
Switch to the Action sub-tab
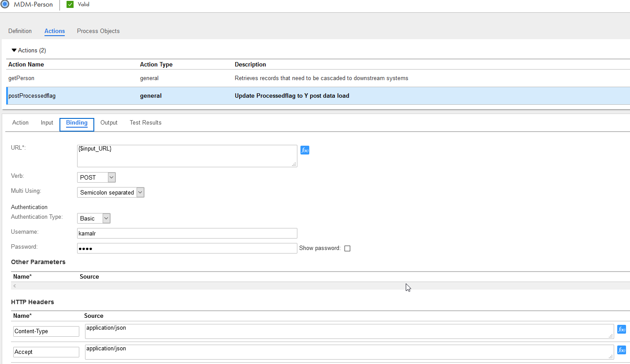click(x=20, y=123)
